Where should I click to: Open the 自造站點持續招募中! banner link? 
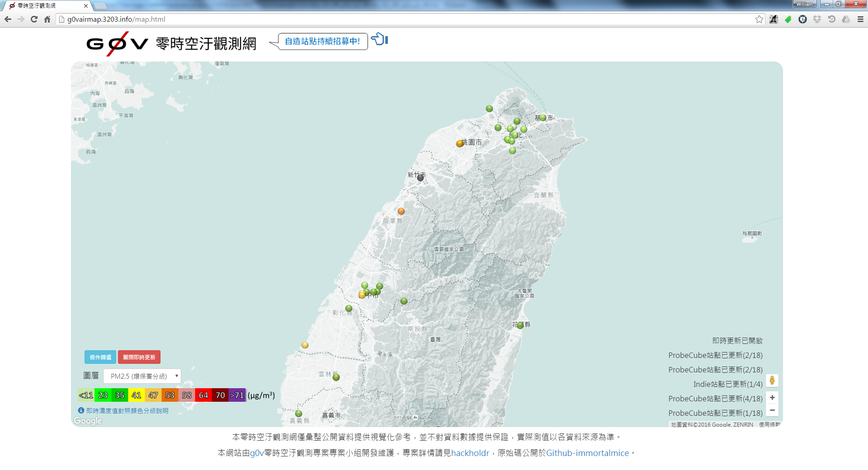click(323, 42)
